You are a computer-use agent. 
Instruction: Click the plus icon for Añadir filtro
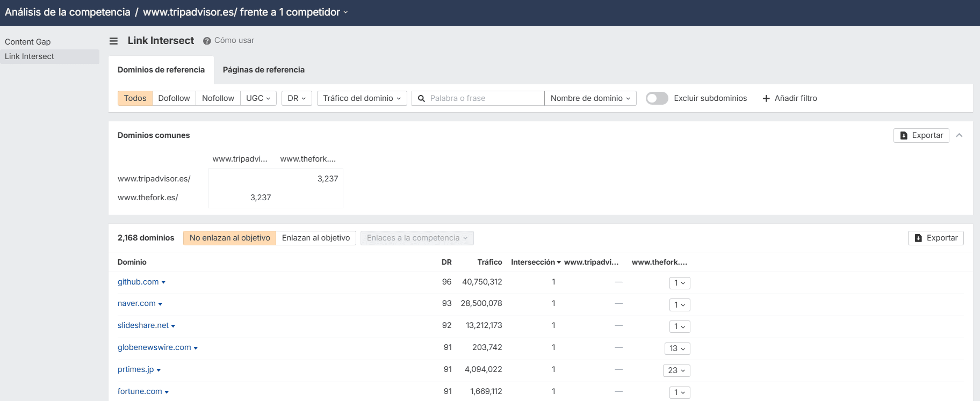766,98
